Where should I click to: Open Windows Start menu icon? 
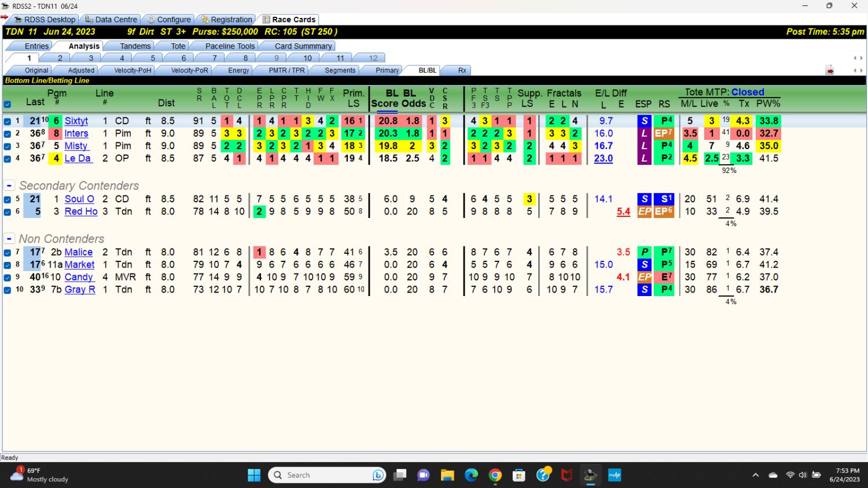point(254,475)
